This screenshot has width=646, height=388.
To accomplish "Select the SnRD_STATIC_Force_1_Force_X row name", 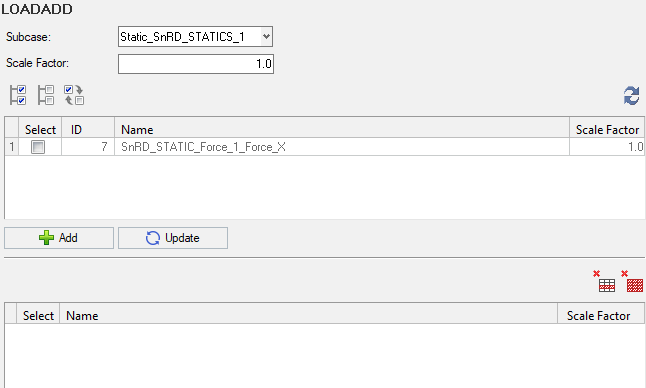I will coord(203,147).
